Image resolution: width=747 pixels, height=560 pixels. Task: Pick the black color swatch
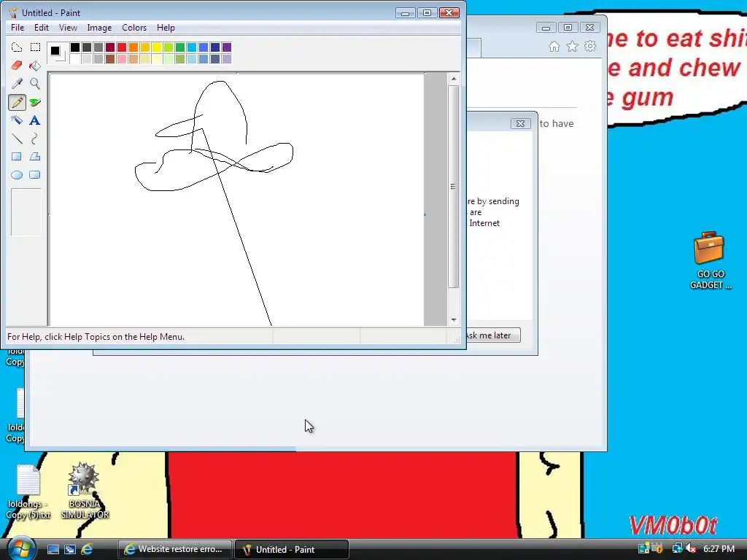pos(75,47)
